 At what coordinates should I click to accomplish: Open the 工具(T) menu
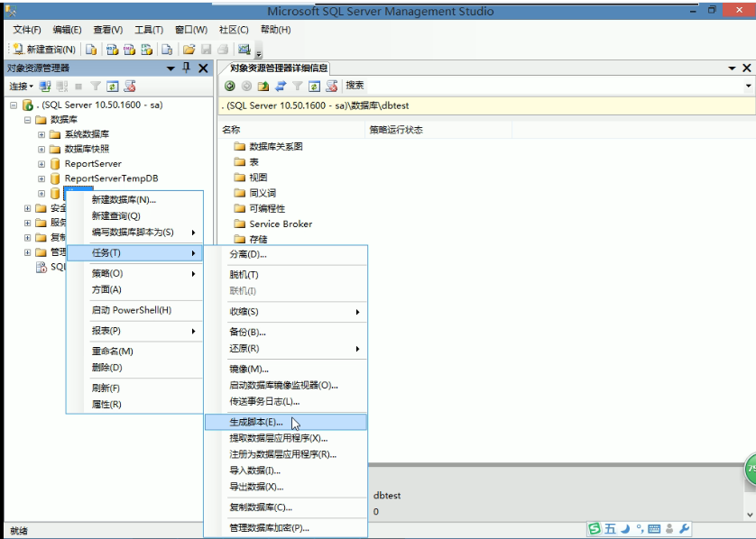149,30
